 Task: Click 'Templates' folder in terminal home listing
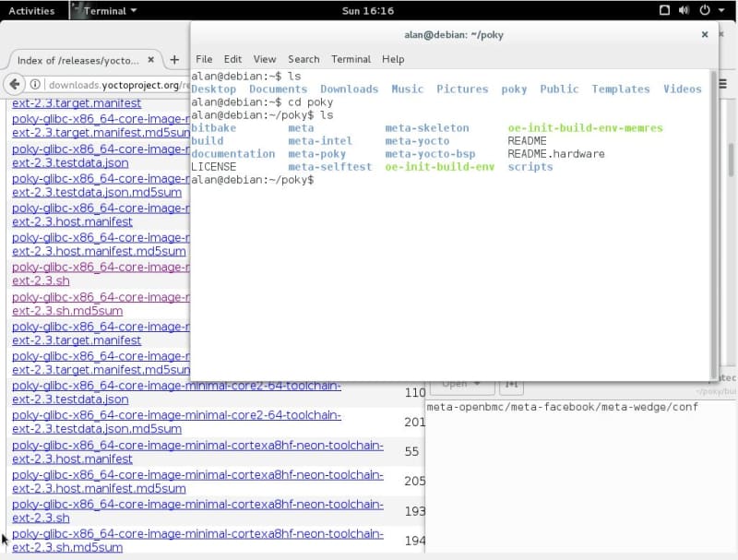620,89
